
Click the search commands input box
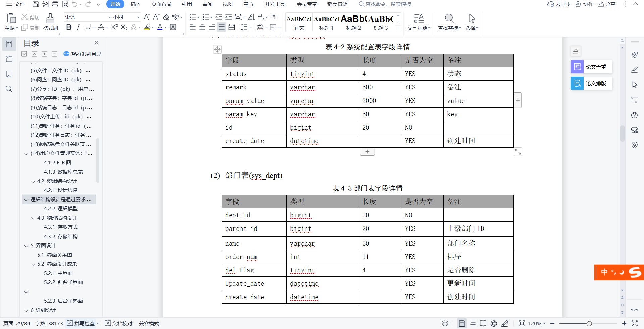[x=385, y=4]
